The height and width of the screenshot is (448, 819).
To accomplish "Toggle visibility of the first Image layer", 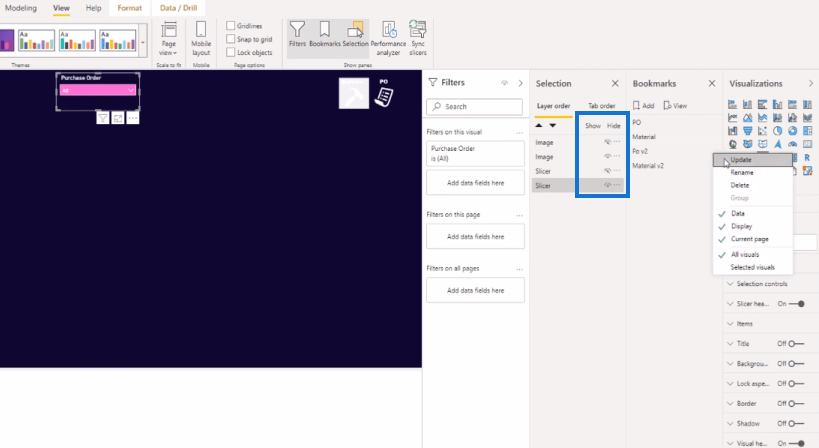I will click(607, 142).
